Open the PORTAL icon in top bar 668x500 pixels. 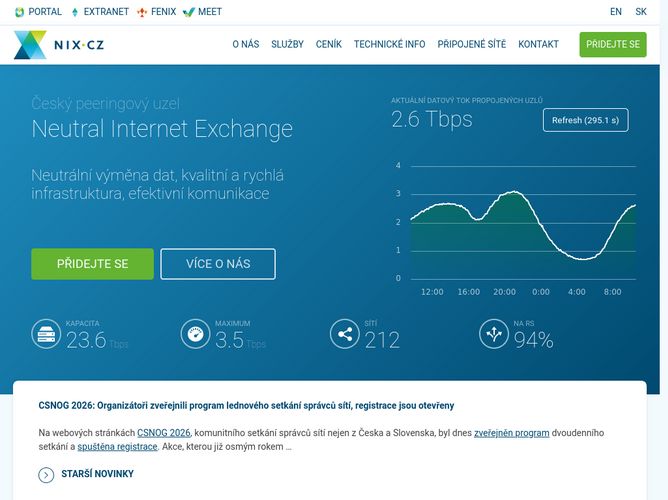(19, 12)
